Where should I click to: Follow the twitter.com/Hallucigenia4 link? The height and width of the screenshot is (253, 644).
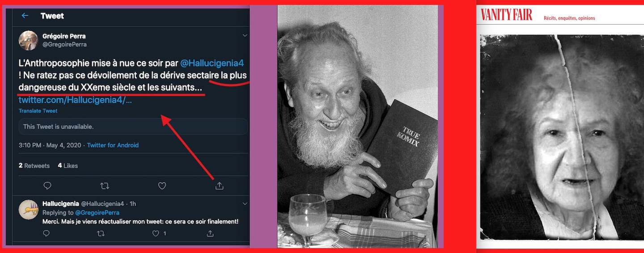(75, 100)
